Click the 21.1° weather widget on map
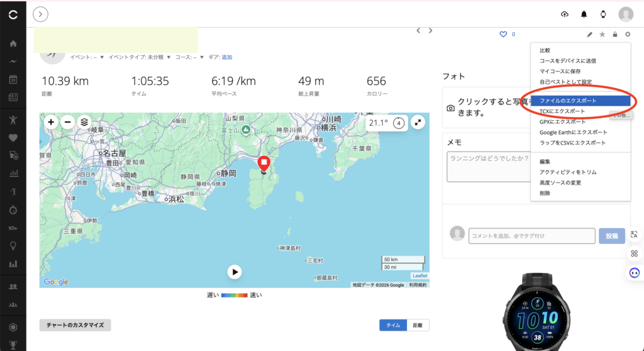The image size is (644, 351). tap(387, 123)
